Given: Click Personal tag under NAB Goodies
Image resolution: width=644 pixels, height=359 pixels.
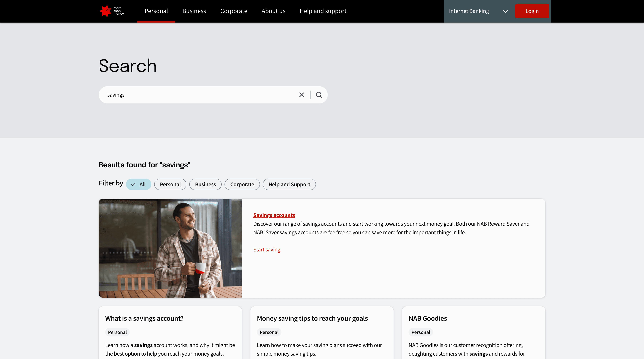Looking at the screenshot, I should coord(421,332).
